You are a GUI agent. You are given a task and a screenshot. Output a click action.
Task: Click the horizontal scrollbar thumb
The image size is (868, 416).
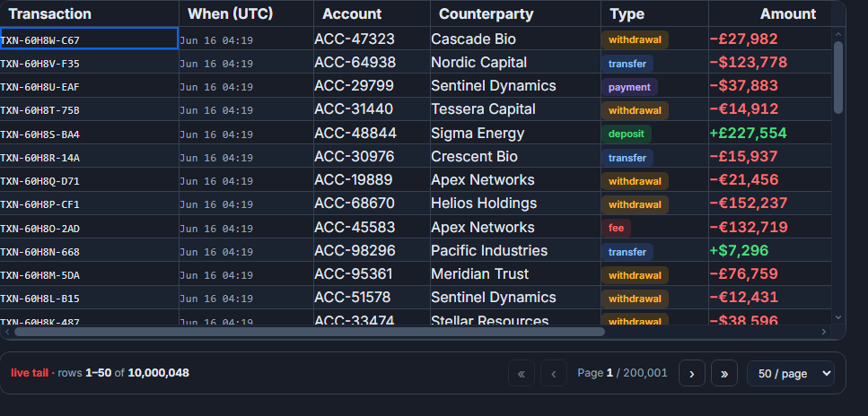pos(310,332)
